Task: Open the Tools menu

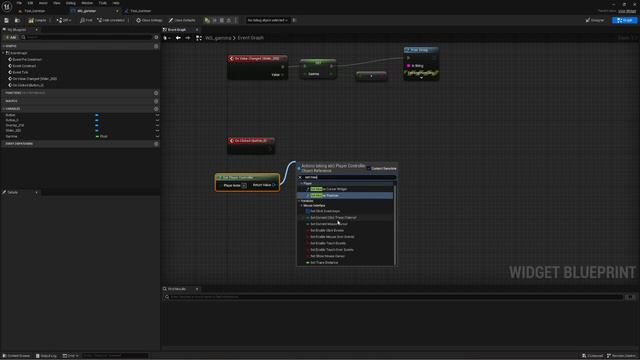Action: (102, 3)
